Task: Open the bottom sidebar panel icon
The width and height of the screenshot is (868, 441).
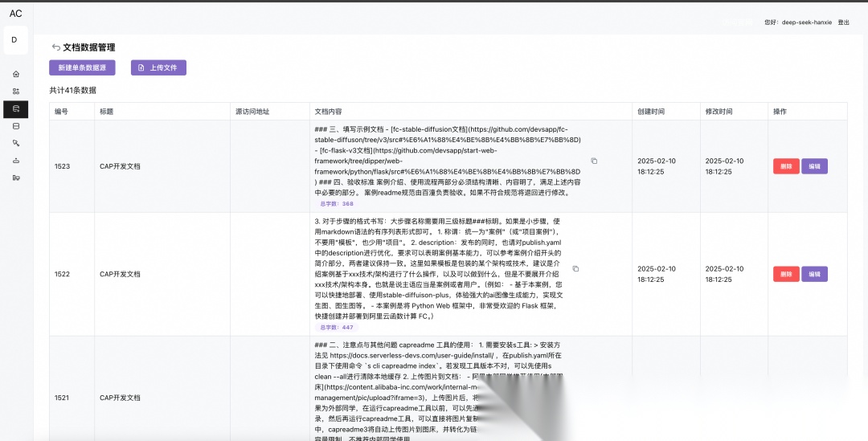Action: (16, 178)
